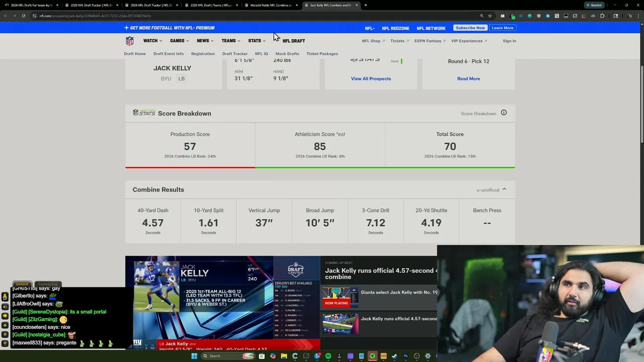The height and width of the screenshot is (362, 644).
Task: Open NFL IQ subnav item
Action: coord(262,53)
